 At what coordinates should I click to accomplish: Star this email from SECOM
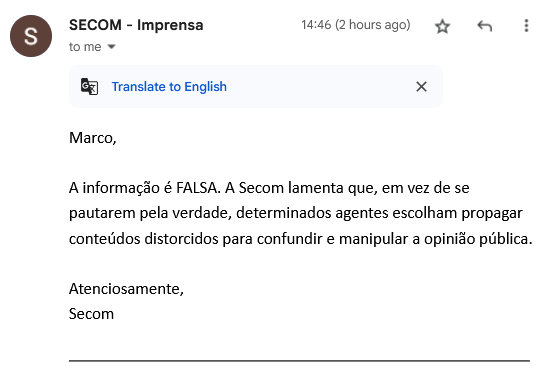443,26
